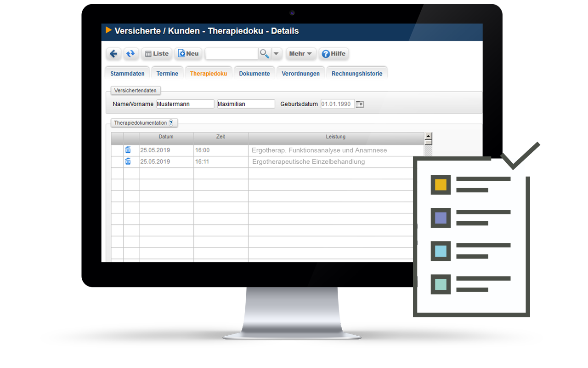This screenshot has height=368, width=588.
Task: Select the first-column cell of the 16:11 row
Action: tap(117, 162)
